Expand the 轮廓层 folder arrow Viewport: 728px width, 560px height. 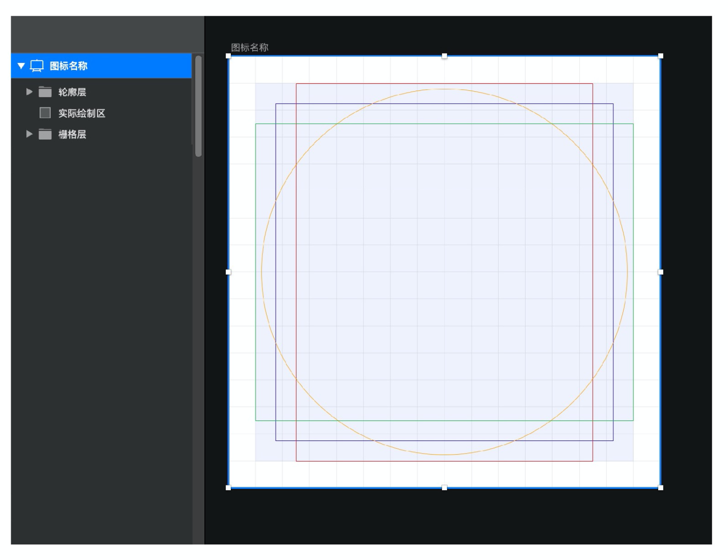tap(29, 92)
